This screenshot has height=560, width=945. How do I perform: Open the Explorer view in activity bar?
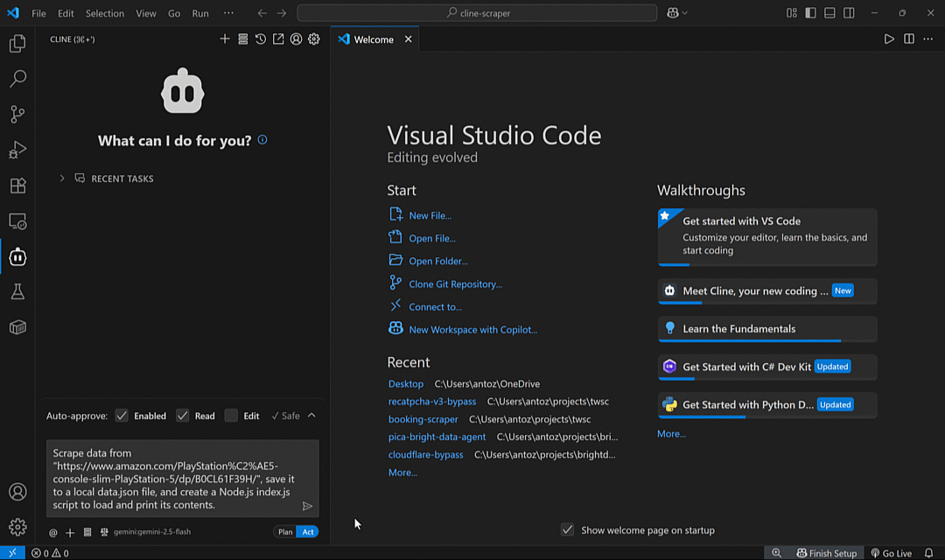click(x=17, y=44)
